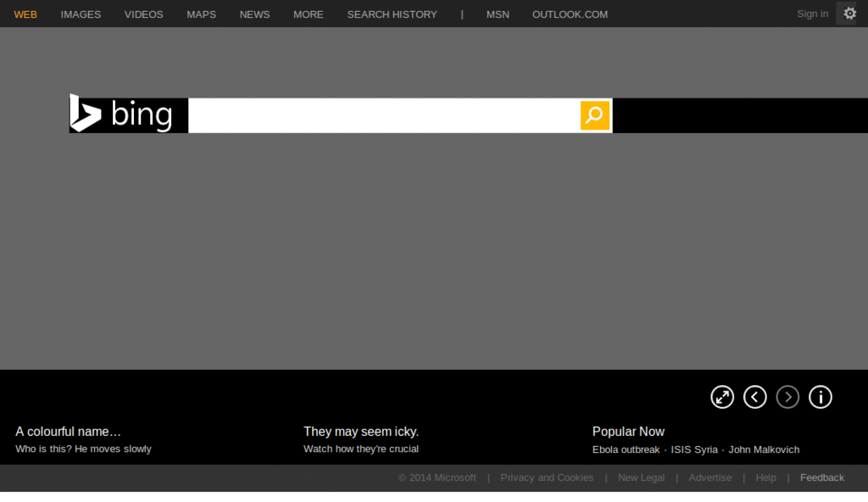The height and width of the screenshot is (502, 868).
Task: Click the Feedback link in footer
Action: (821, 477)
